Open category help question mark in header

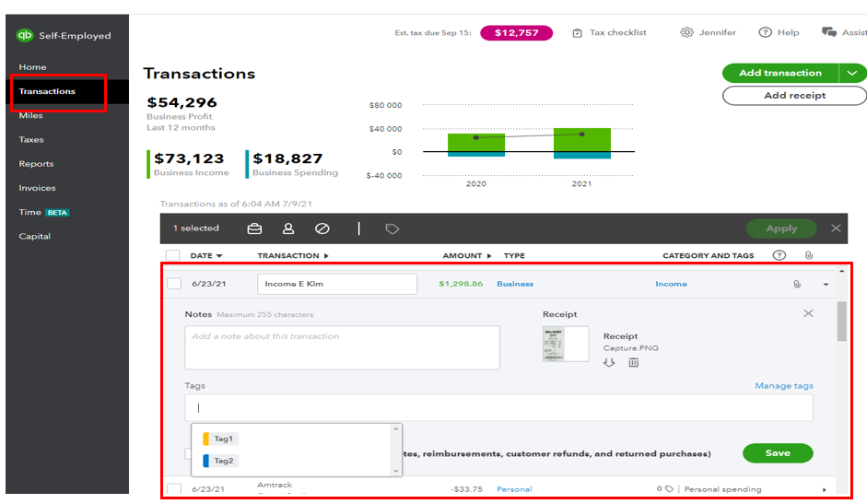point(779,255)
